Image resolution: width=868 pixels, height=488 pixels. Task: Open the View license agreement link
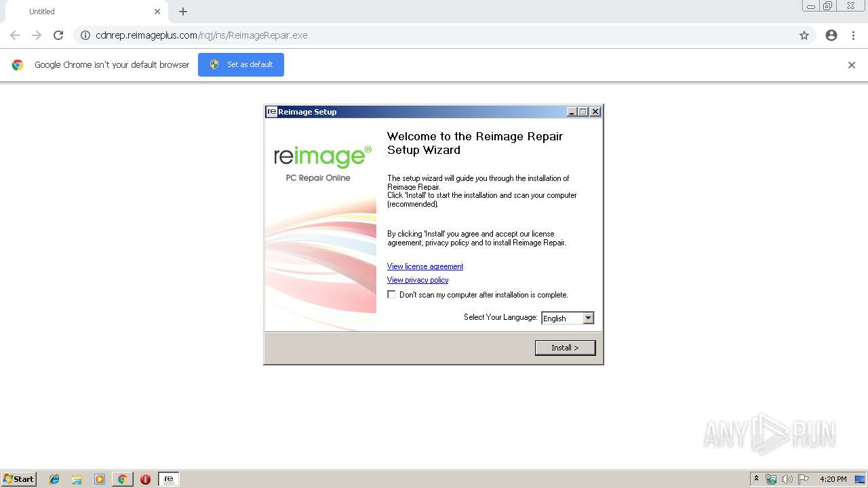[425, 266]
